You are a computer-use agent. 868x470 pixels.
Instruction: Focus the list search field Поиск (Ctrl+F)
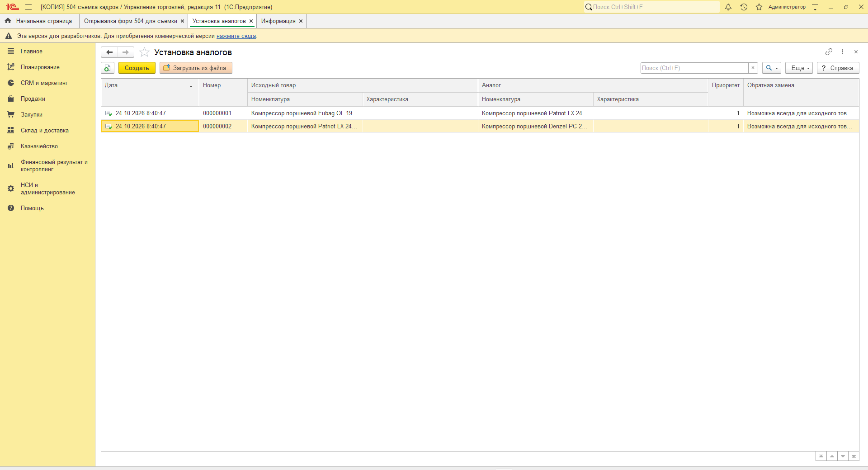tap(694, 68)
